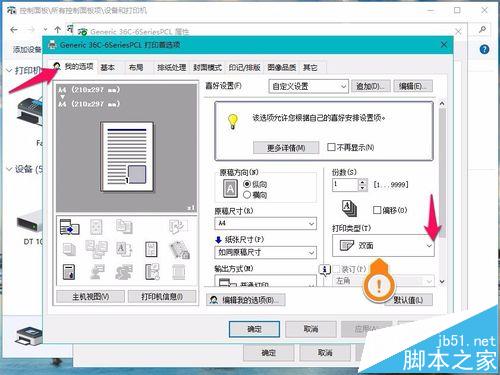Screen dimensions: 500x375
Task: Click the A4 page preview thumbnail
Action: point(127,157)
